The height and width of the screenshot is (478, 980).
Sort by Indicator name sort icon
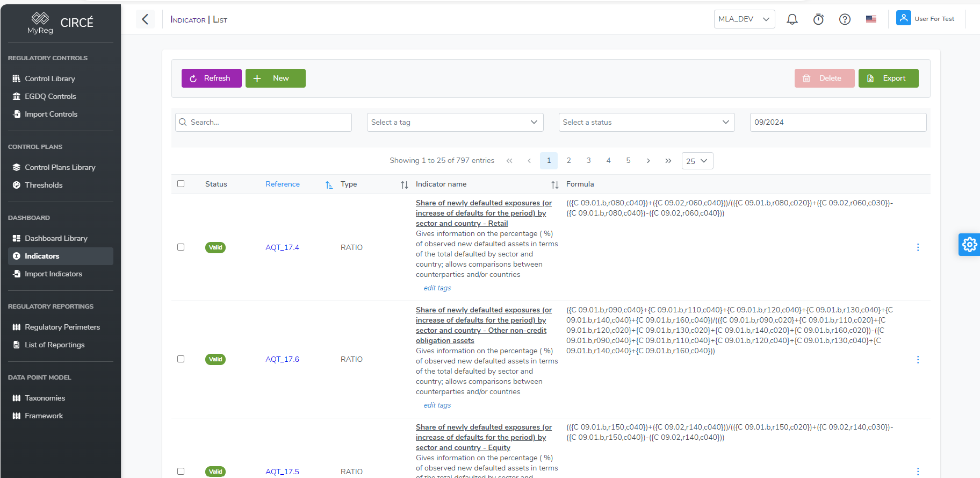point(554,184)
